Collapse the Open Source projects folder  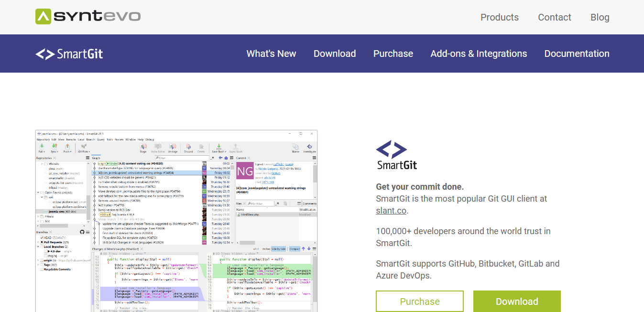tap(38, 193)
